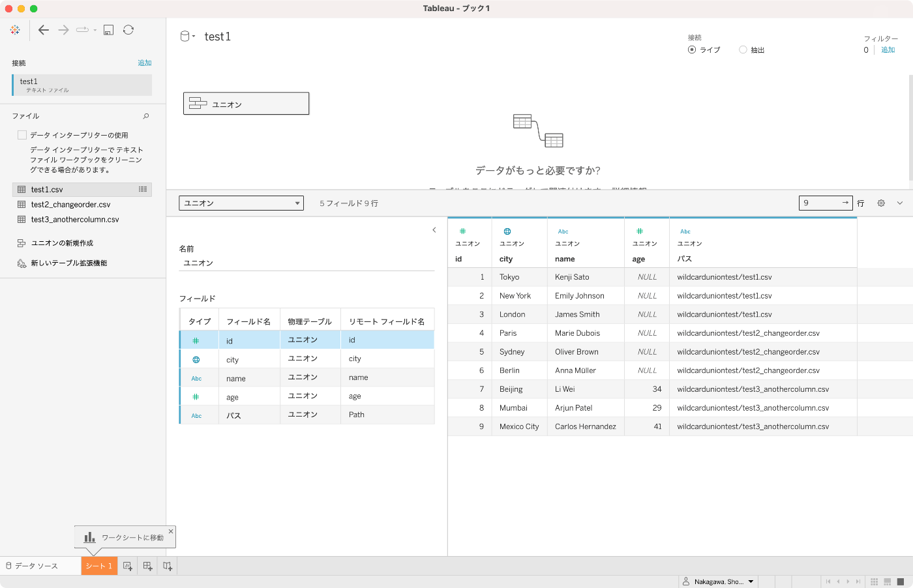Click the ユニオン table box on canvas
Screen dimensions: 913x588
[x=246, y=104]
